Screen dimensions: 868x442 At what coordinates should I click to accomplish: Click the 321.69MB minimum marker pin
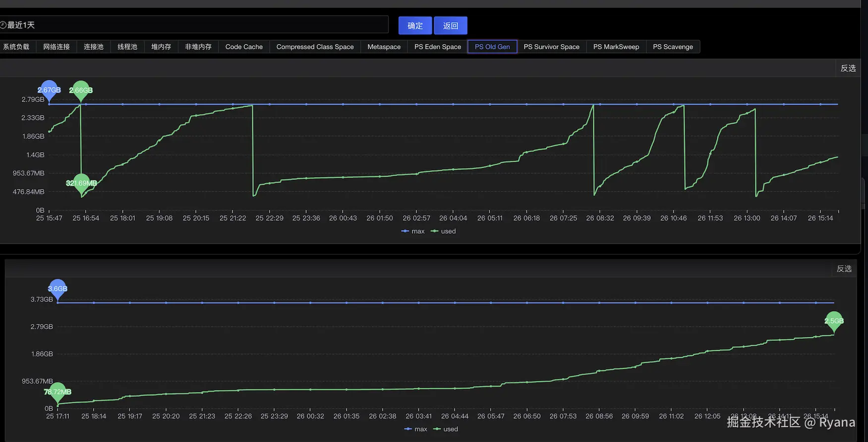(x=81, y=184)
